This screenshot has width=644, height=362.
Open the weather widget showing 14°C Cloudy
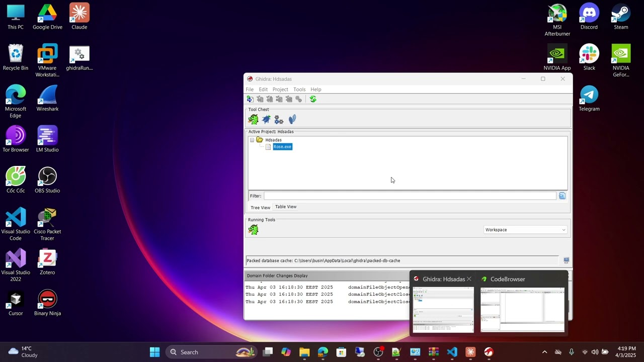coord(24,352)
